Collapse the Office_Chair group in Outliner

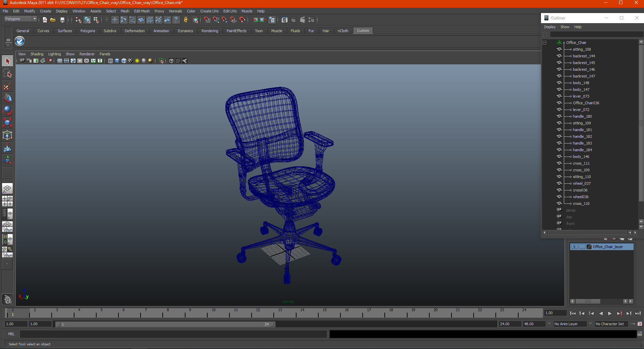[544, 43]
